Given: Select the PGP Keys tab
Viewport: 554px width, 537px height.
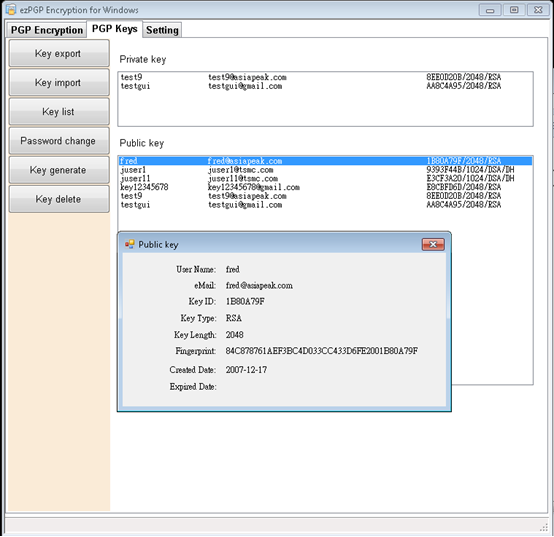Looking at the screenshot, I should click(x=114, y=29).
